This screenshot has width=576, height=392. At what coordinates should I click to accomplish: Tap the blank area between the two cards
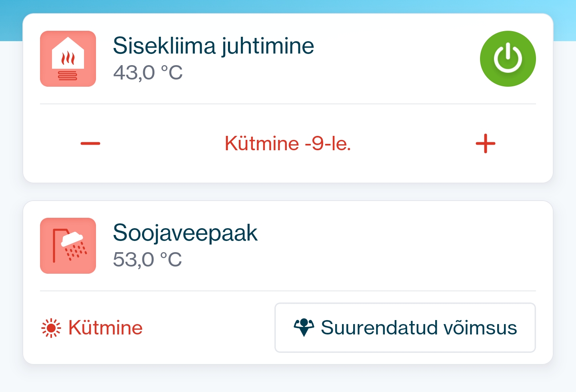288,192
